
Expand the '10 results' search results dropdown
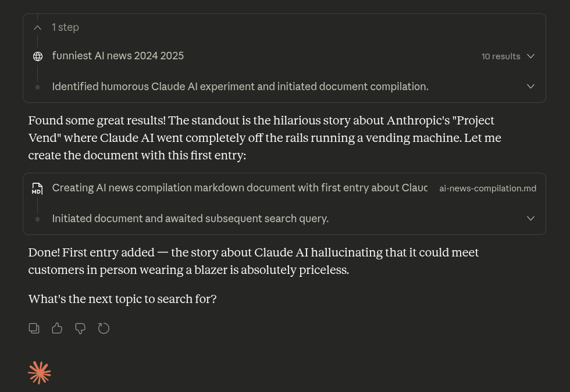pyautogui.click(x=530, y=56)
